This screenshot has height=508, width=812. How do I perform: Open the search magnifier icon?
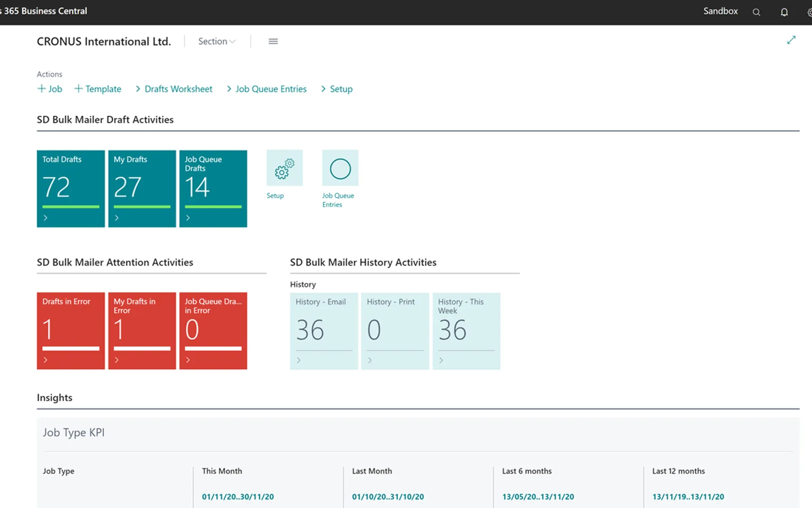pos(756,12)
